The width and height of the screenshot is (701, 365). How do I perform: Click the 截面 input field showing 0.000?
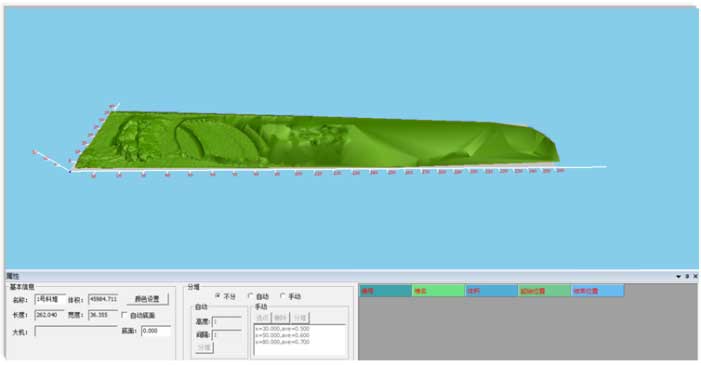pyautogui.click(x=156, y=331)
